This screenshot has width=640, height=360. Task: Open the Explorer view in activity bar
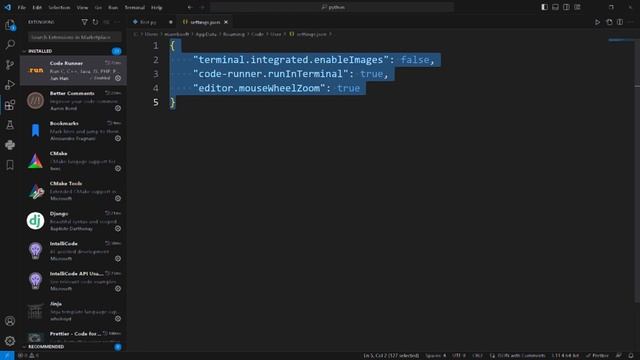[10, 25]
